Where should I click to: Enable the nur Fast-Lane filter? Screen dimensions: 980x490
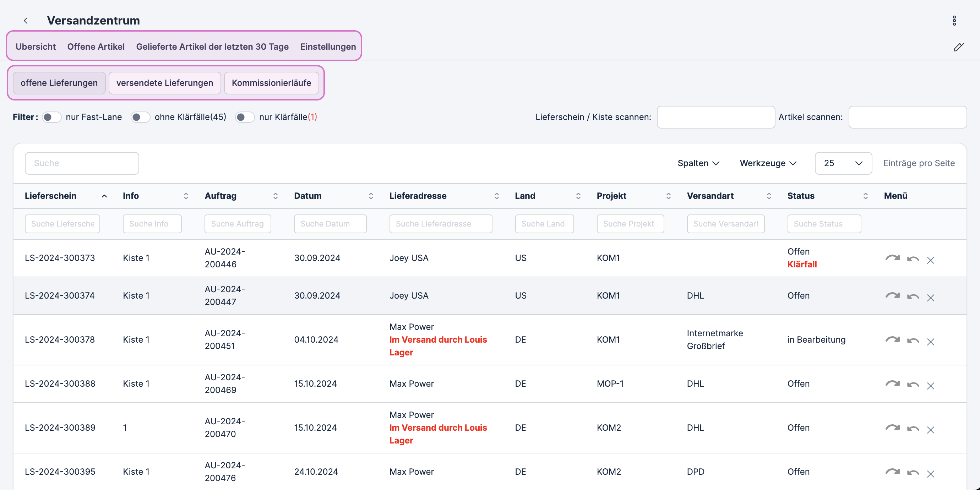(x=51, y=117)
